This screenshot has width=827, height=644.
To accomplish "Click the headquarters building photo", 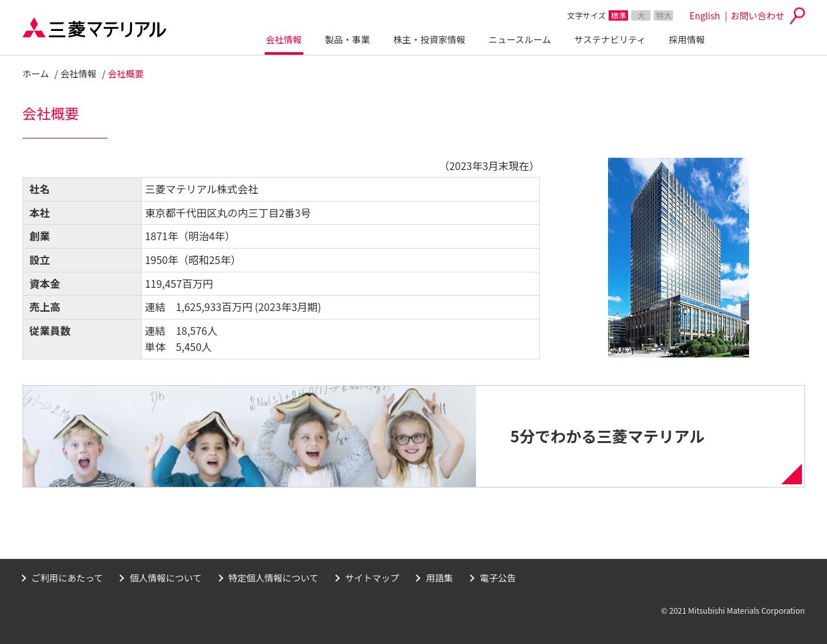I will (x=678, y=258).
